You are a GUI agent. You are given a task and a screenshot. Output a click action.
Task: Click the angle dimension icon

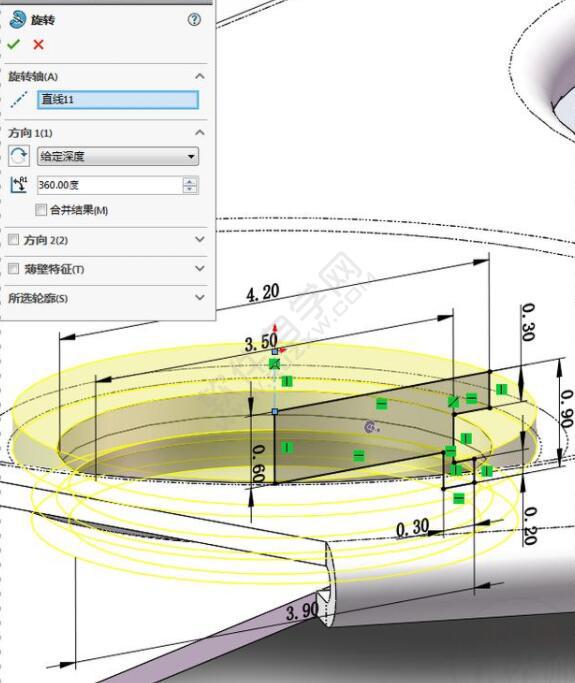pyautogui.click(x=19, y=185)
